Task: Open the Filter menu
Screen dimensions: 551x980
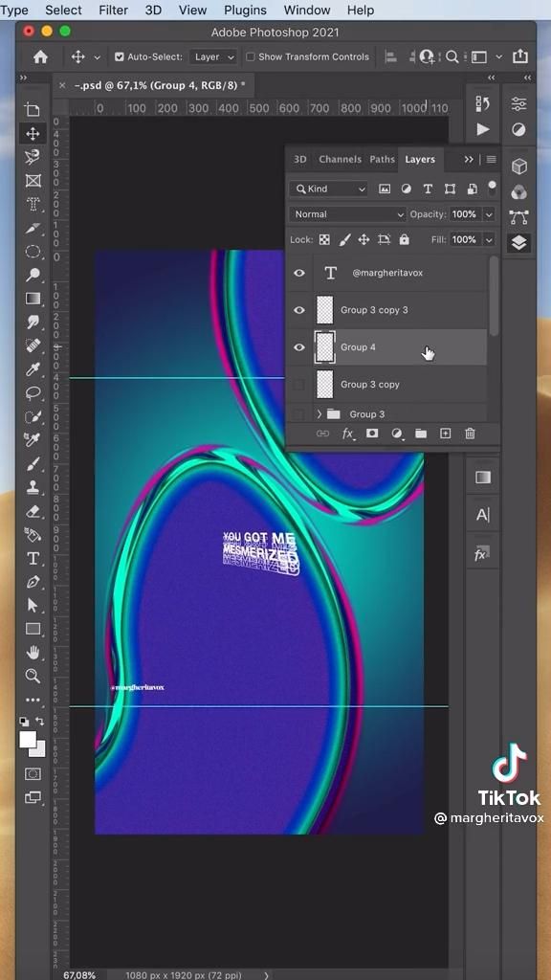Action: point(113,10)
